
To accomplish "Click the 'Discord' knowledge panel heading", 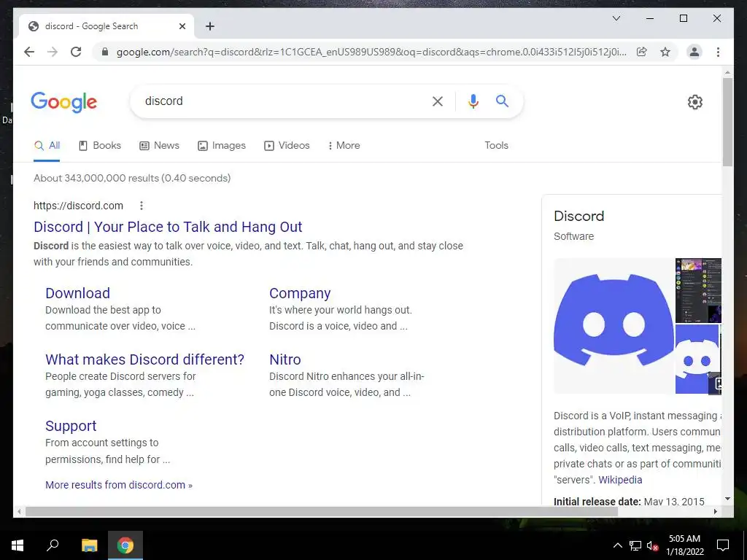I will [x=578, y=216].
